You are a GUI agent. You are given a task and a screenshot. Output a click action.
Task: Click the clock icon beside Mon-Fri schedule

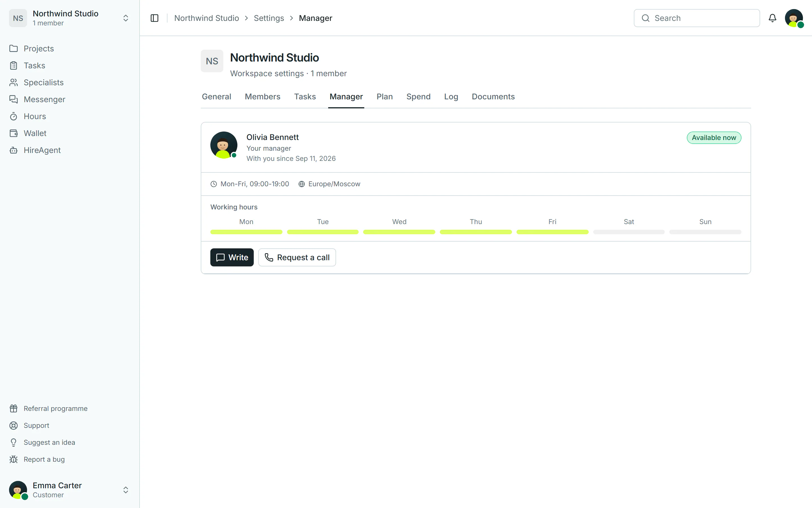coord(214,184)
